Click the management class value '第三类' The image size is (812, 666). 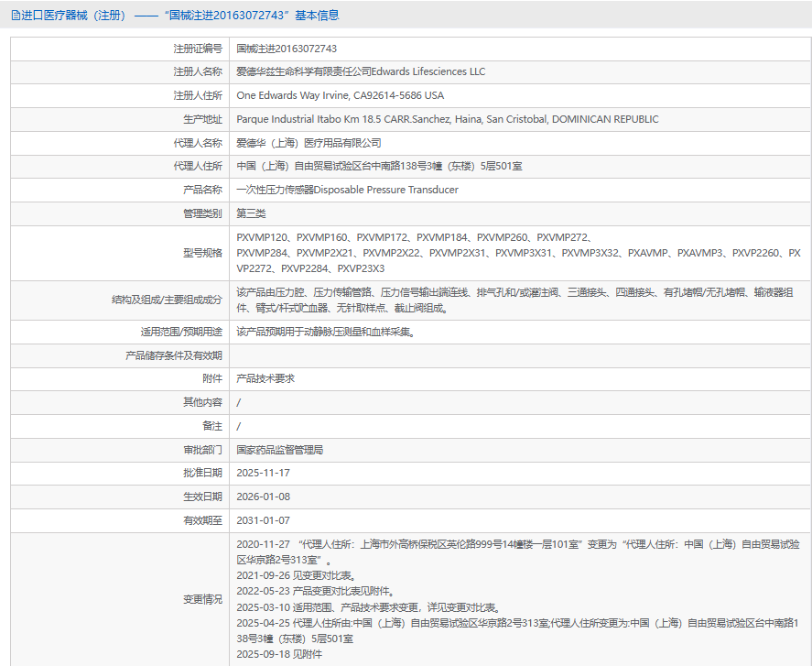(x=251, y=213)
